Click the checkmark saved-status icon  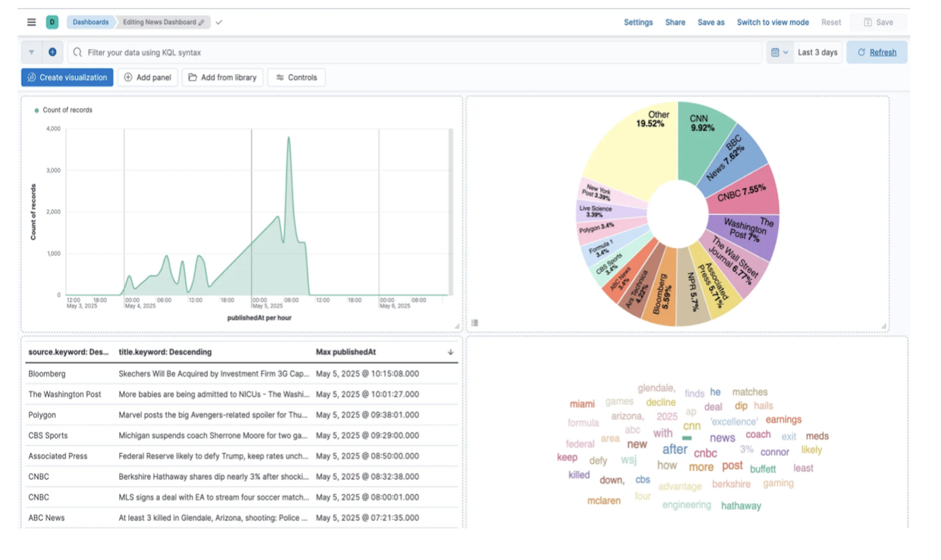219,22
